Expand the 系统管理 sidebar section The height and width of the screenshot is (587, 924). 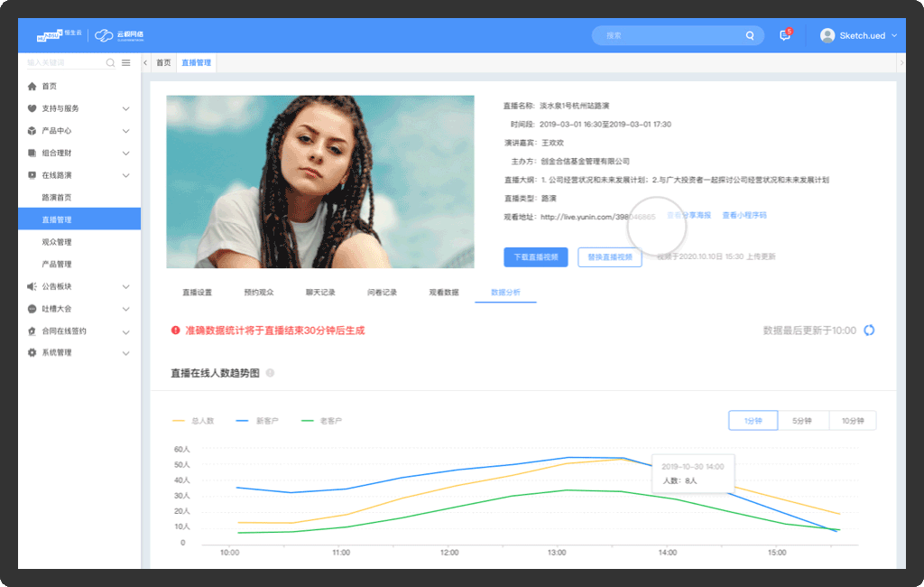[125, 353]
